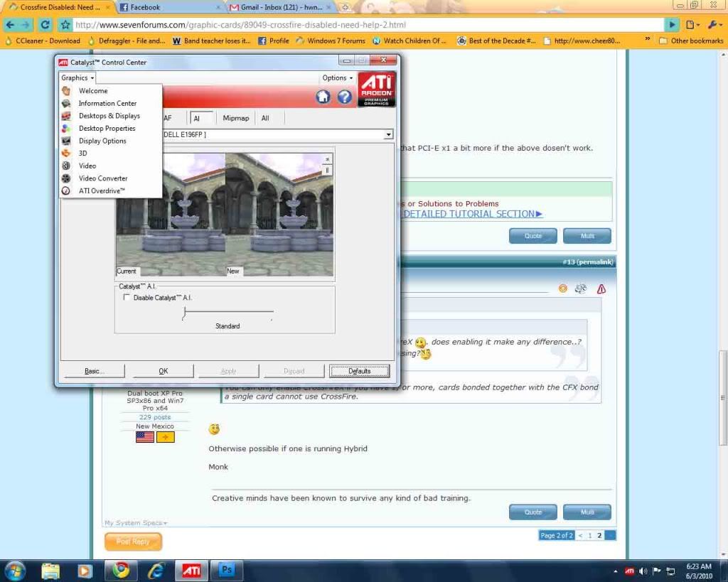Click the Basic... button
728x582 pixels.
pyautogui.click(x=95, y=371)
